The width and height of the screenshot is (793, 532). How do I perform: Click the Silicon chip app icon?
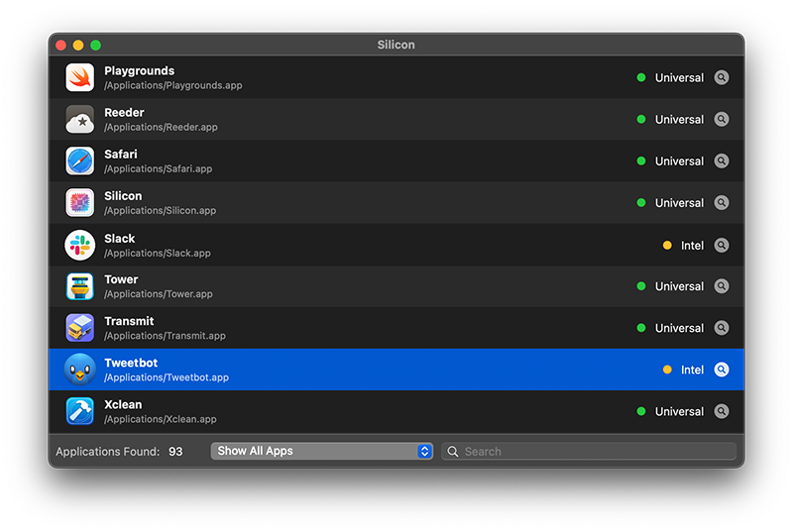pos(80,202)
